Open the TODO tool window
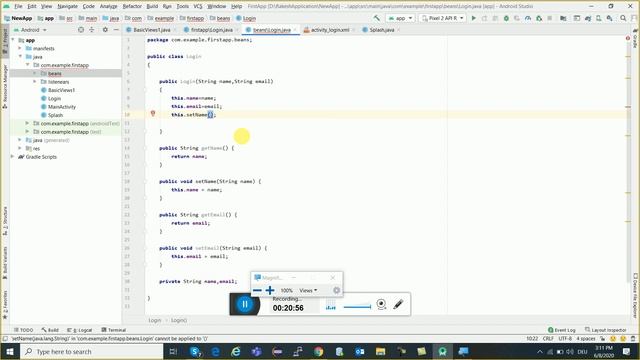This screenshot has height=360, width=640. tap(24, 330)
